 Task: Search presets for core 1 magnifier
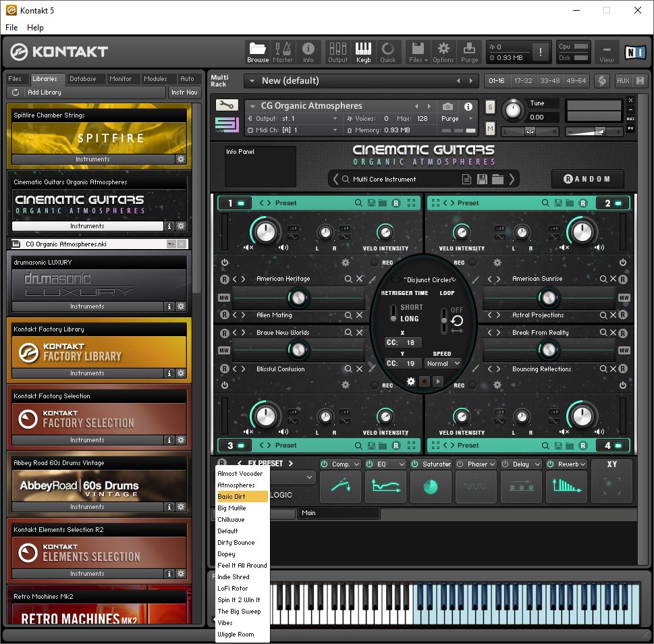click(358, 203)
